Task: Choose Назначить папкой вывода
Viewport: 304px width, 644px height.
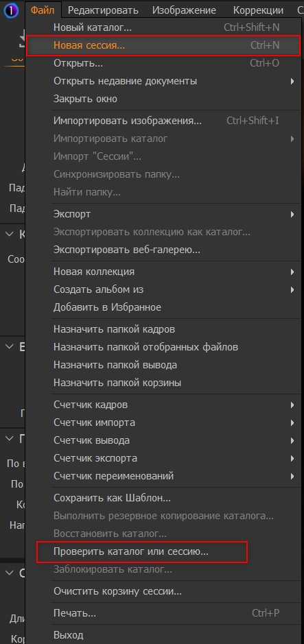Action: [163, 365]
